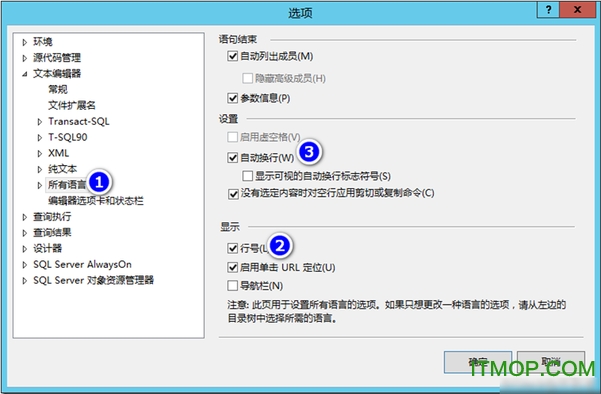
Task: Expand the 源代码管理 tree node arrow
Action: coord(25,58)
